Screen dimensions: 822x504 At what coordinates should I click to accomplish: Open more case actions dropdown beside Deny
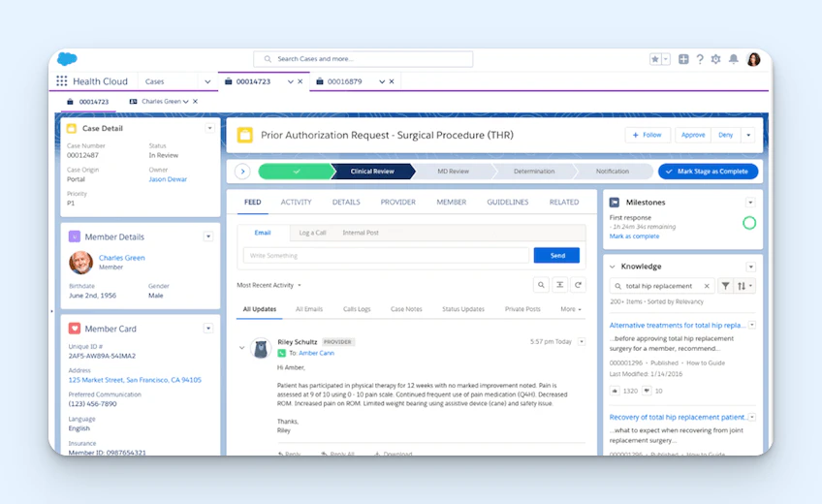tap(748, 135)
